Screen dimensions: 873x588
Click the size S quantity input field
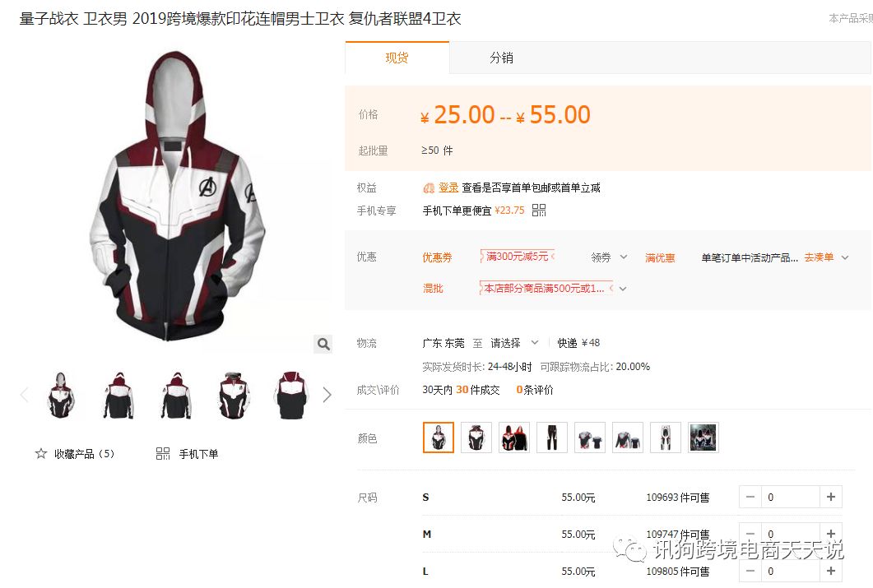pos(791,497)
